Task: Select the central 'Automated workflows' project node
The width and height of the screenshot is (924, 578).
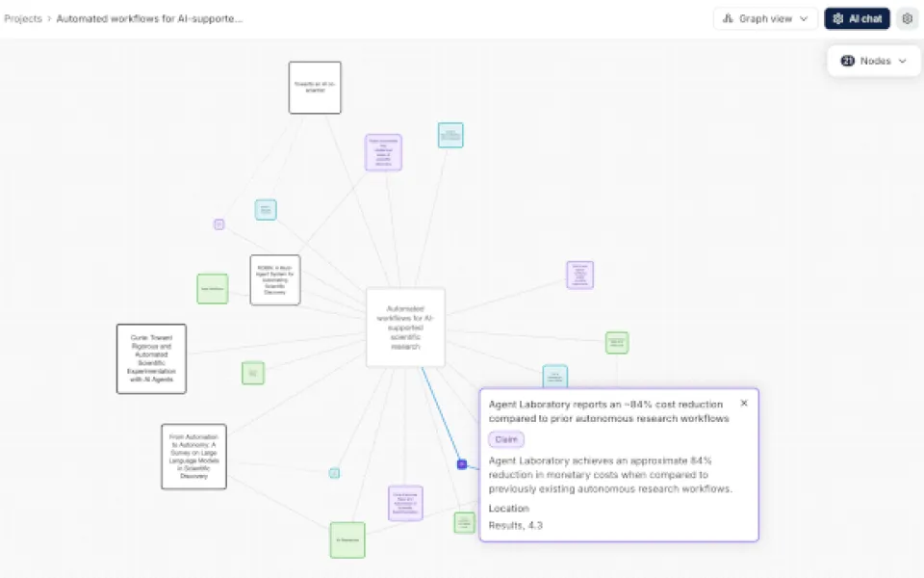Action: [x=405, y=328]
